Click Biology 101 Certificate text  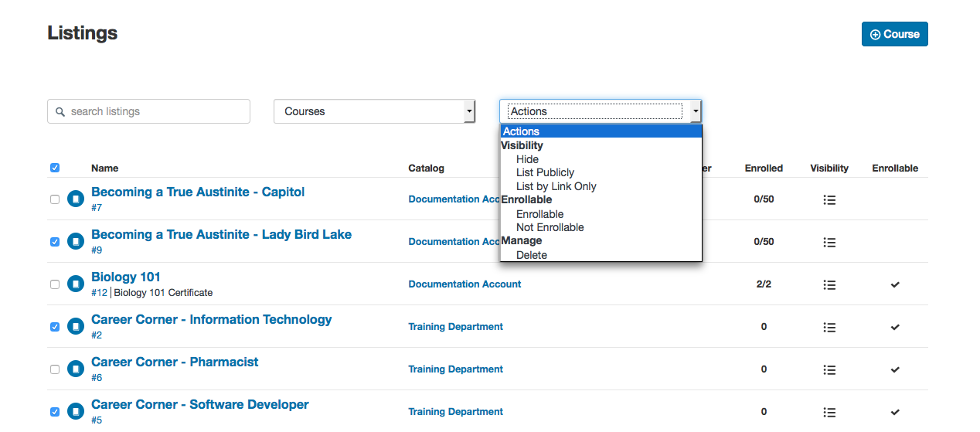coord(163,293)
